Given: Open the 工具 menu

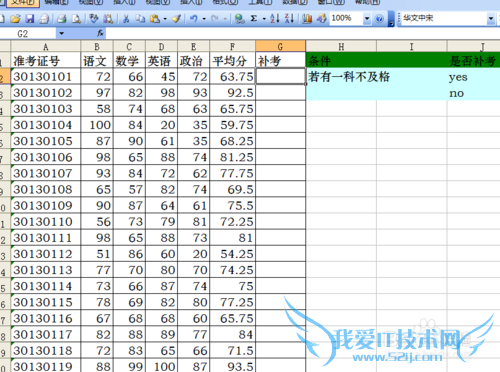Looking at the screenshot, I should tap(260, 2).
